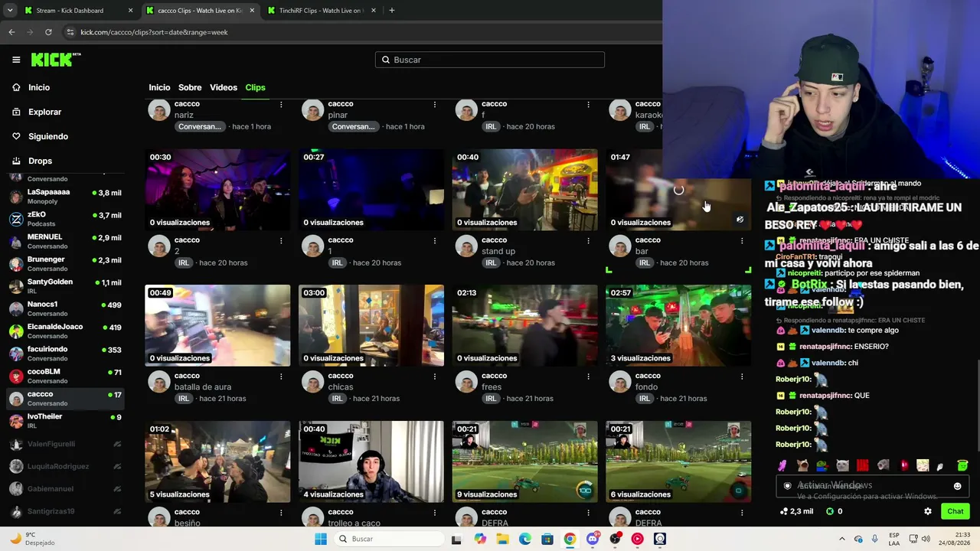
Task: View site information in address bar
Action: 70,32
